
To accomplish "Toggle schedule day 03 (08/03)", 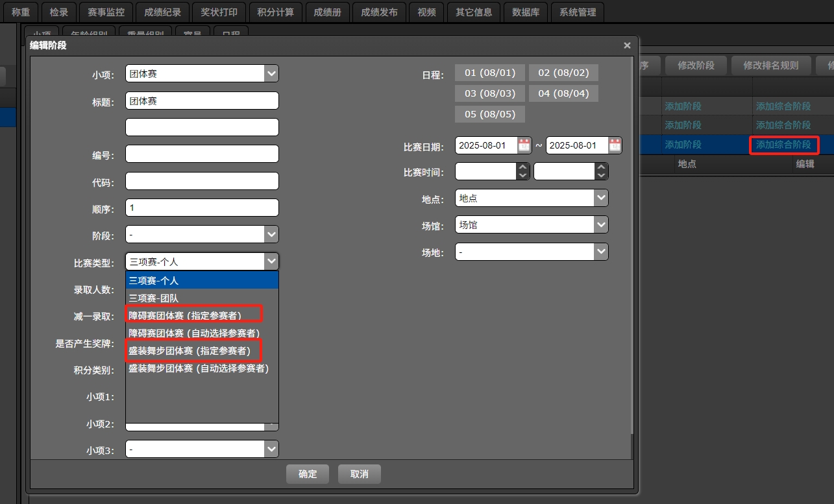I will [489, 93].
